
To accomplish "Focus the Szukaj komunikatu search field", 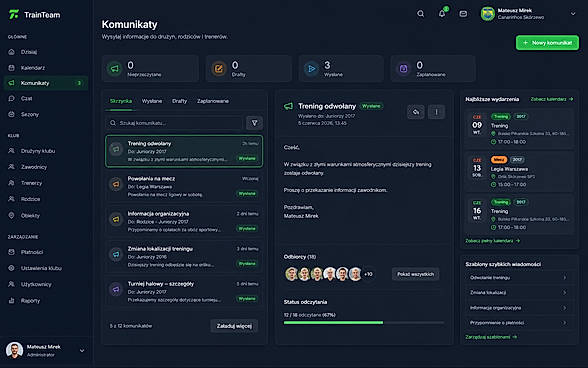I will [174, 123].
